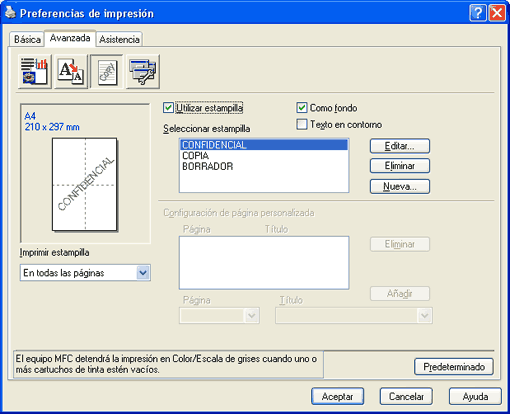This screenshot has height=414, width=510.
Task: Open the Asistencia tab
Action: tap(119, 39)
